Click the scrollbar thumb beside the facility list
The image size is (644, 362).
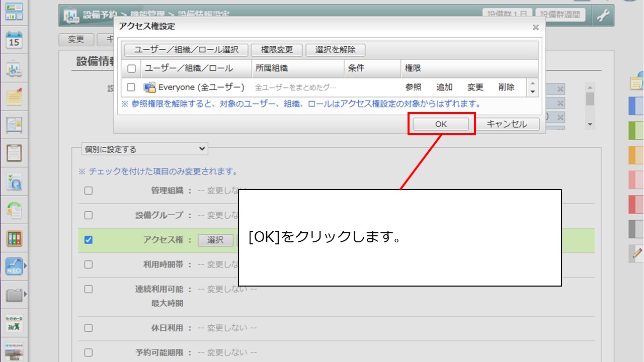[590, 98]
